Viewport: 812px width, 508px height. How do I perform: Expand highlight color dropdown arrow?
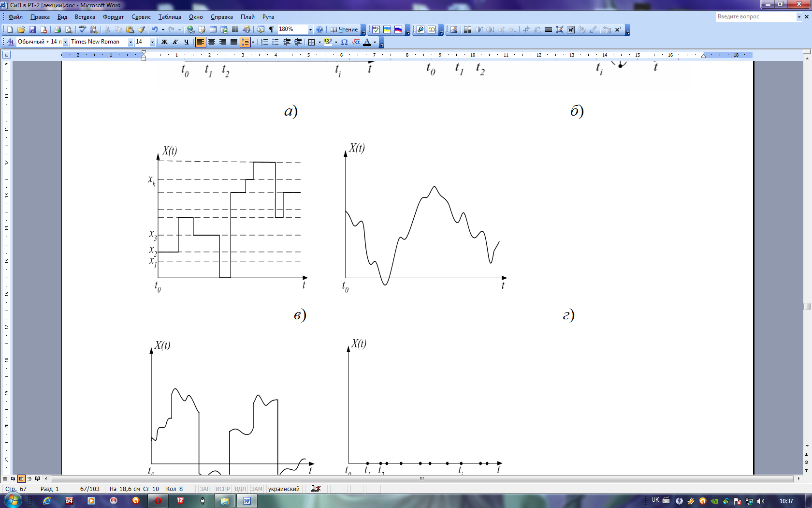[336, 42]
